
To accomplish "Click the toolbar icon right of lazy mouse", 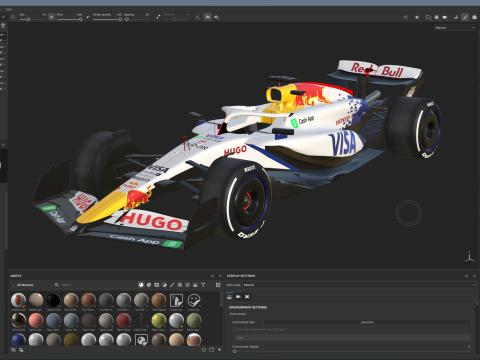I will pyautogui.click(x=217, y=17).
